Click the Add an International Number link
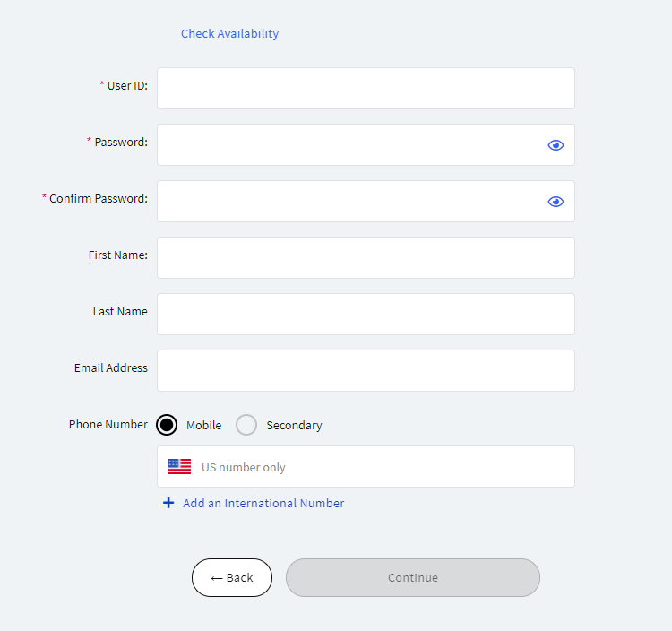This screenshot has height=631, width=672. (263, 503)
